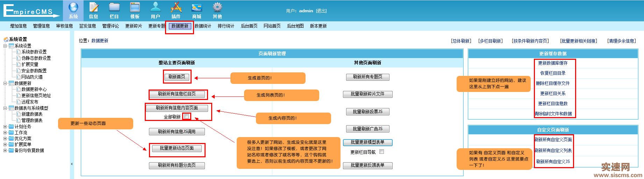Image resolution: width=644 pixels, height=179 pixels.
Task: Click the [总体刷新] link
Action: pos(461,41)
